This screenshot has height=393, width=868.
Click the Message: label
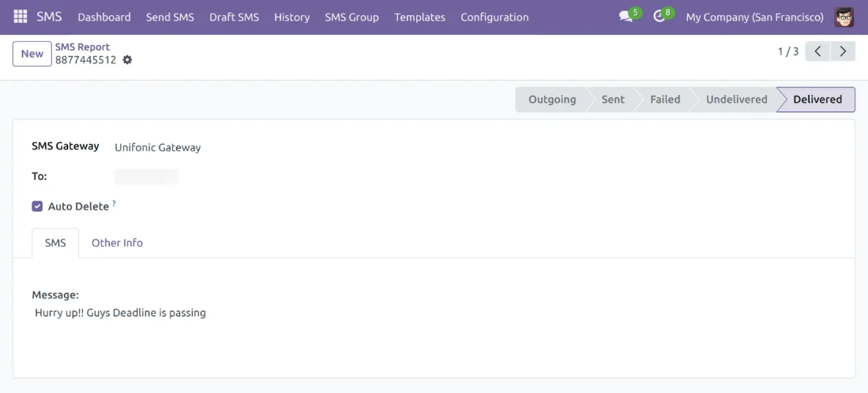click(55, 295)
